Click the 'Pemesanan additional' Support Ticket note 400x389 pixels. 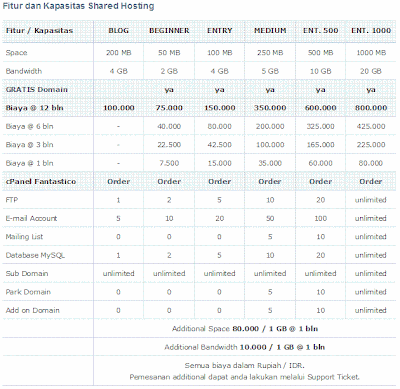click(x=245, y=377)
